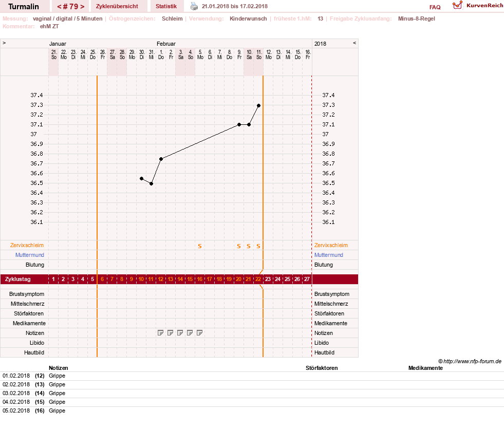Click cycle day 12 in Zyklustag row

click(161, 279)
